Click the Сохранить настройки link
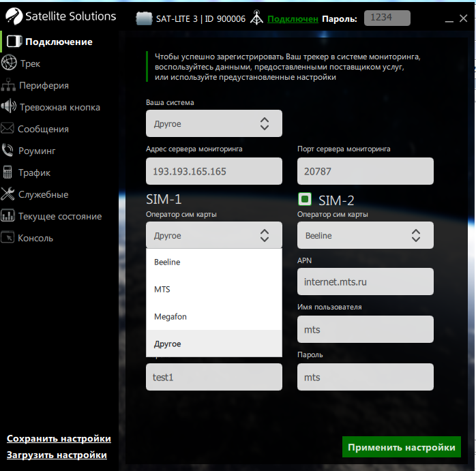Viewport: 476px width, 471px height. (x=59, y=439)
